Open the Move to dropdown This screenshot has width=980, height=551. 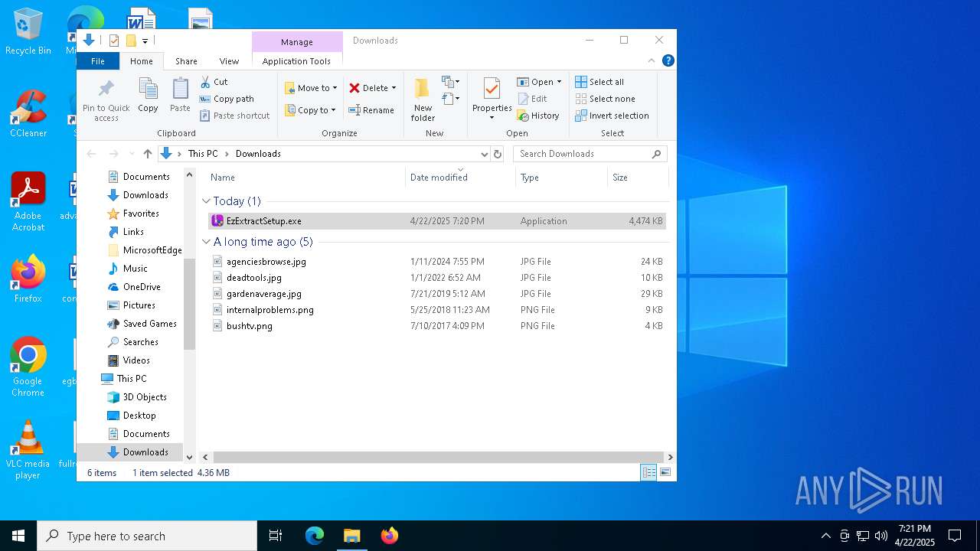311,88
